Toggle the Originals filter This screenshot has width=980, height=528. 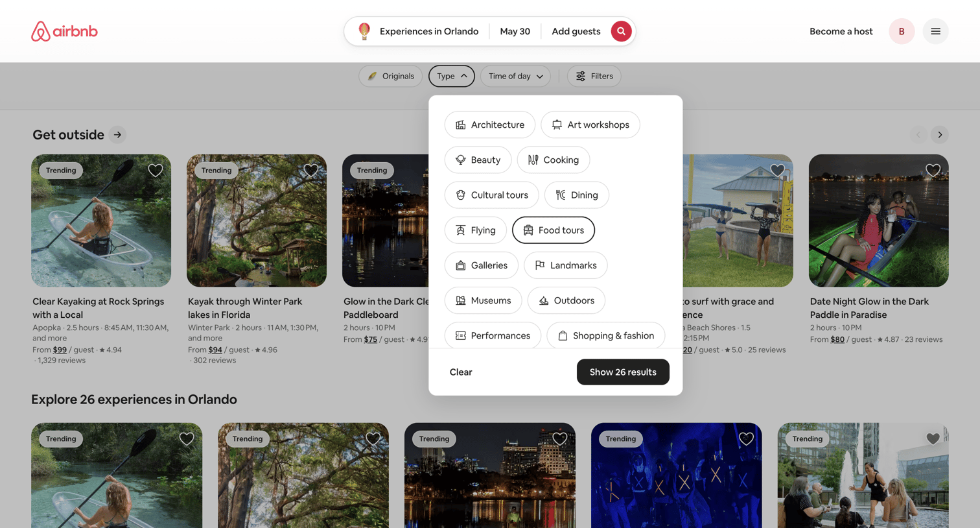click(391, 76)
